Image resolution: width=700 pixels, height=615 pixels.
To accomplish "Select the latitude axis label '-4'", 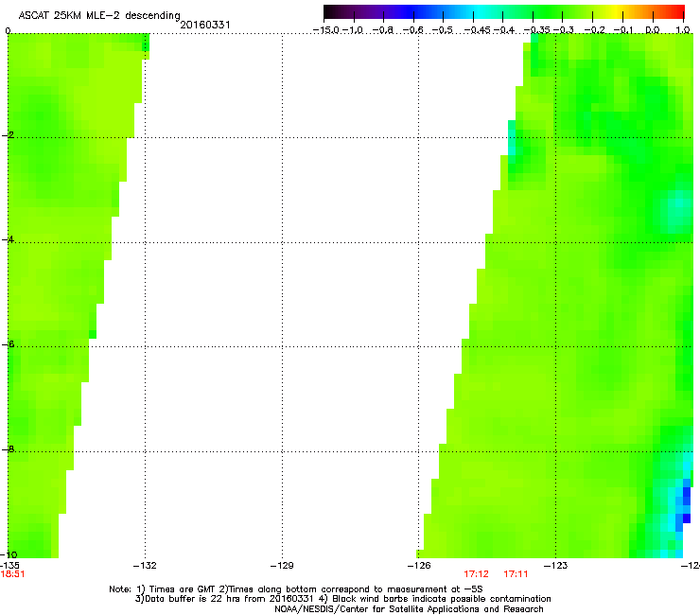I will click(x=8, y=239).
